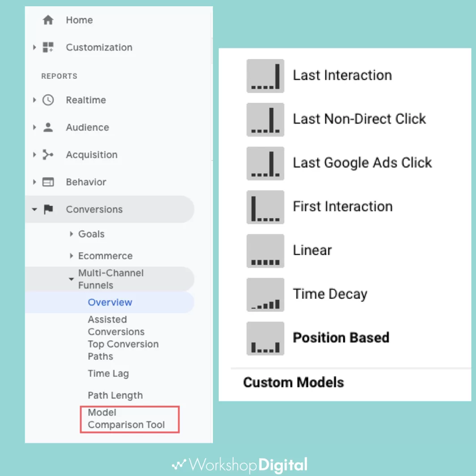This screenshot has width=476, height=476.
Task: Collapse the Conversions section arrow
Action: [34, 209]
